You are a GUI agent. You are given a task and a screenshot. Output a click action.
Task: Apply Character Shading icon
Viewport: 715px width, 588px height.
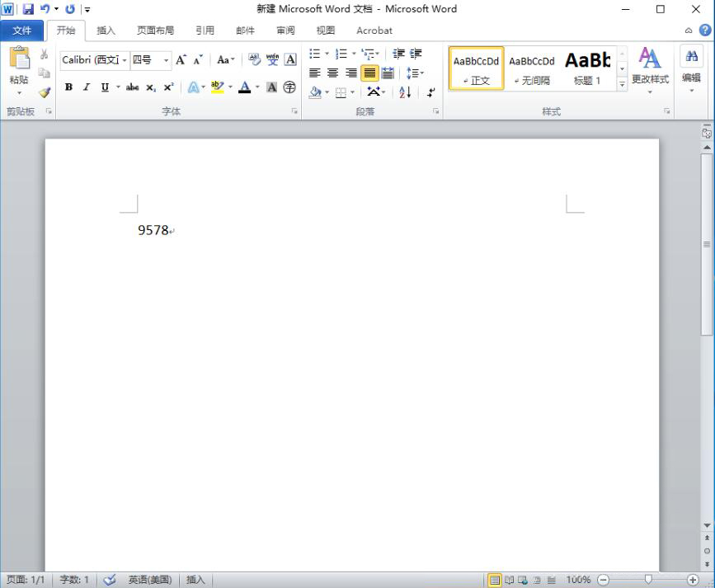[x=272, y=87]
